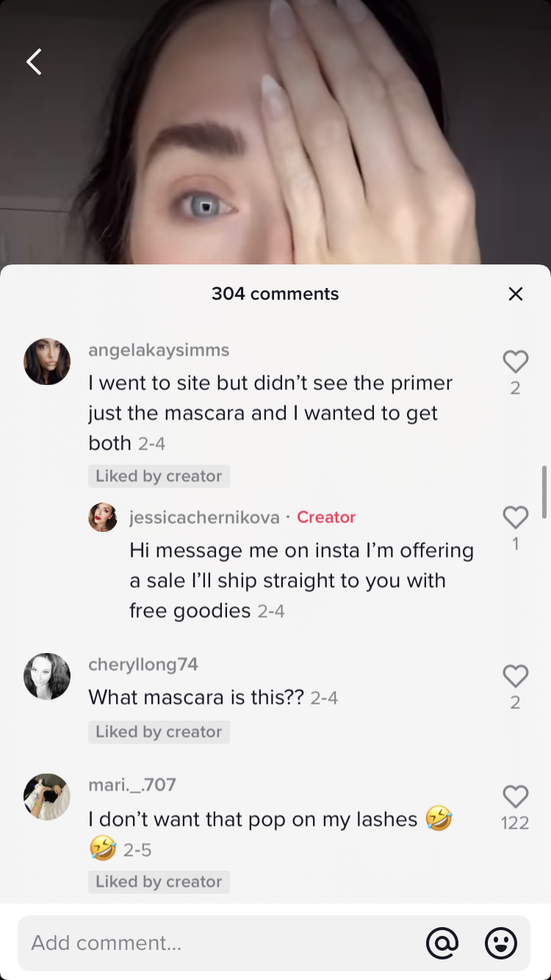Like mari._.707's comment with 122 likes
Viewport: 551px width, 980px height.
point(516,796)
